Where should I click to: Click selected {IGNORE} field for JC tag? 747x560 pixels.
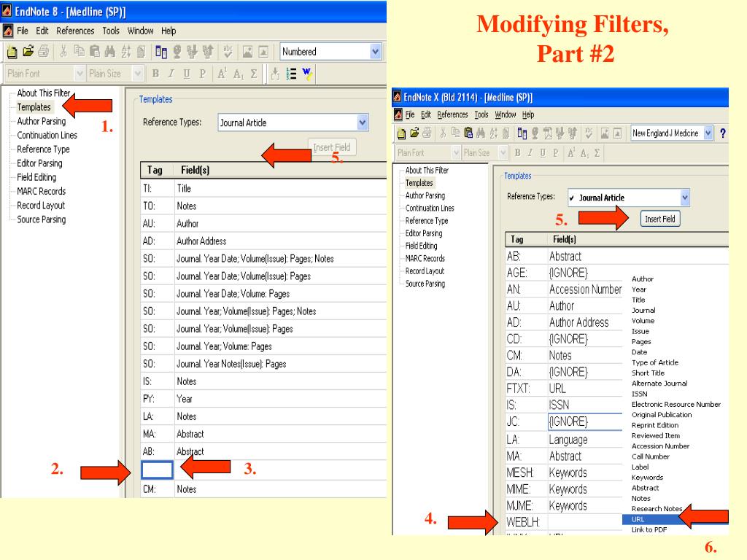585,421
